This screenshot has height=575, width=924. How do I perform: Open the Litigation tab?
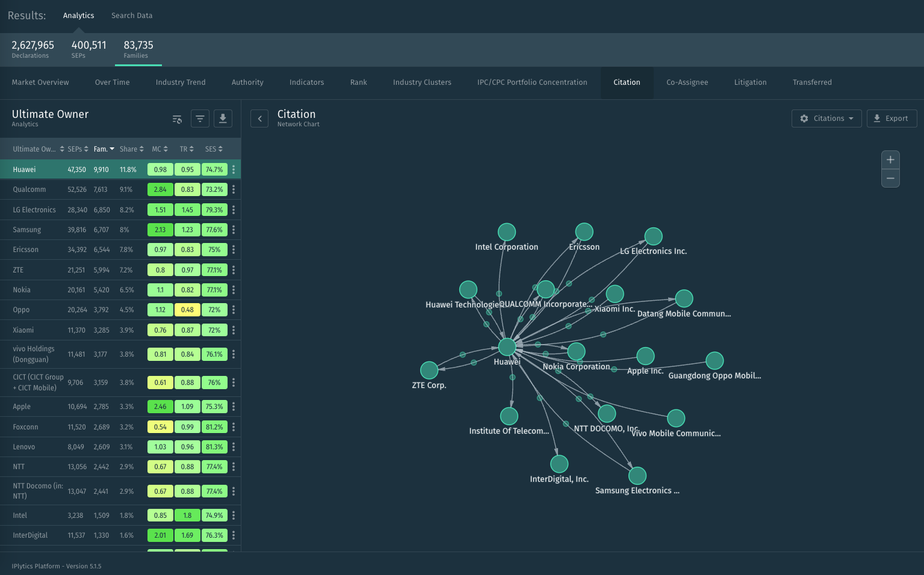coord(750,82)
